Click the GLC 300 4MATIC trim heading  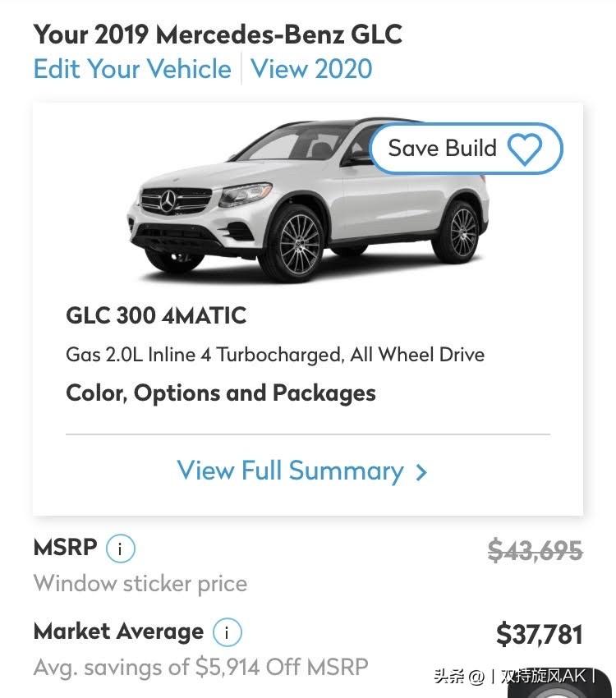click(x=156, y=315)
